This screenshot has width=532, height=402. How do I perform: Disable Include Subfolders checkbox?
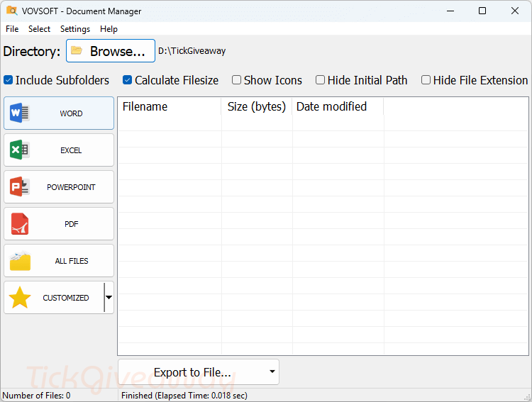[8, 80]
